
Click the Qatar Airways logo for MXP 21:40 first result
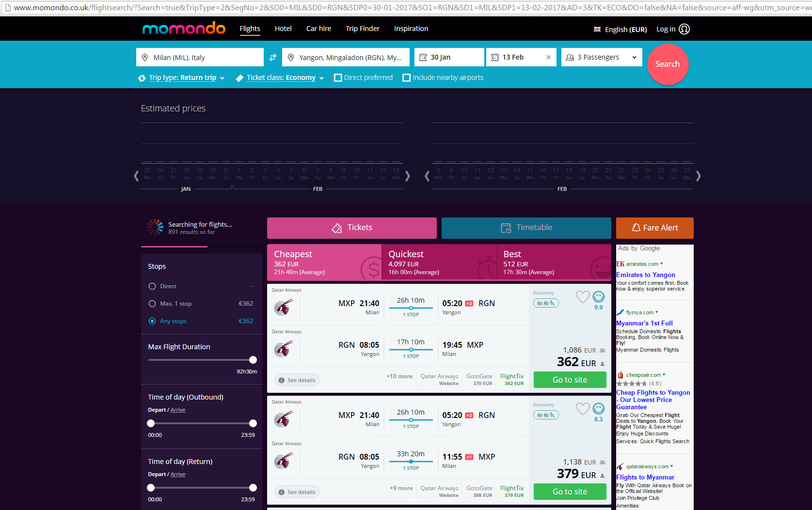[284, 307]
